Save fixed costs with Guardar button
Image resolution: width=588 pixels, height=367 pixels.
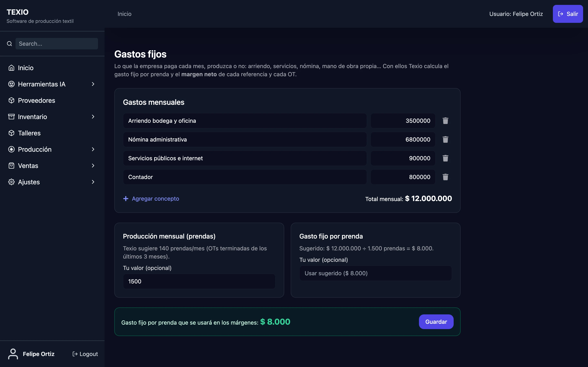pos(436,322)
